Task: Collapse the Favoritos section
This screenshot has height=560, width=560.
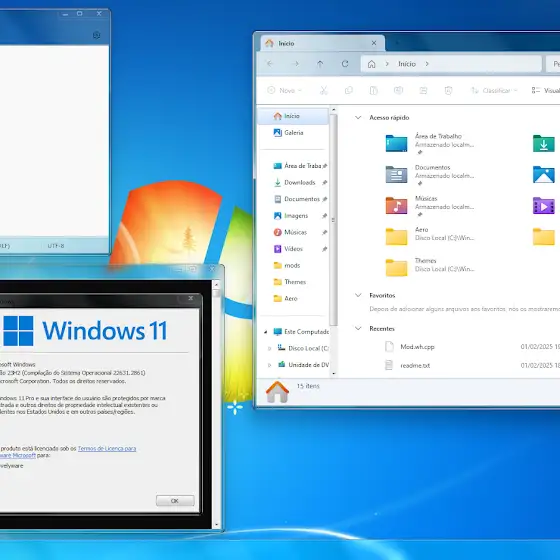Action: [358, 295]
